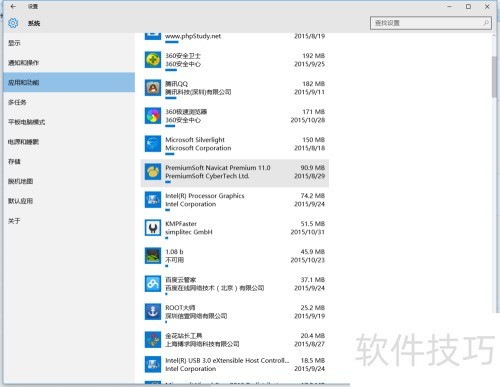
Task: Select the ROOT大师 anchor icon
Action: tap(153, 312)
